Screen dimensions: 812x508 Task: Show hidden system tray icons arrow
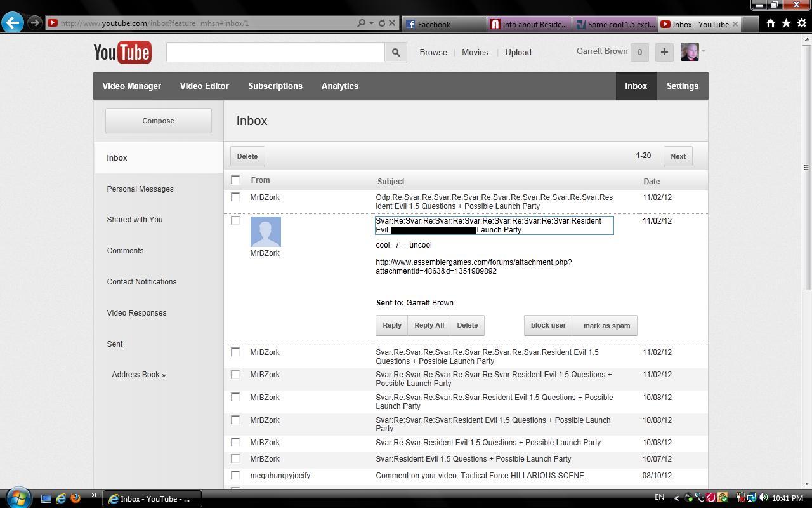pyautogui.click(x=676, y=498)
